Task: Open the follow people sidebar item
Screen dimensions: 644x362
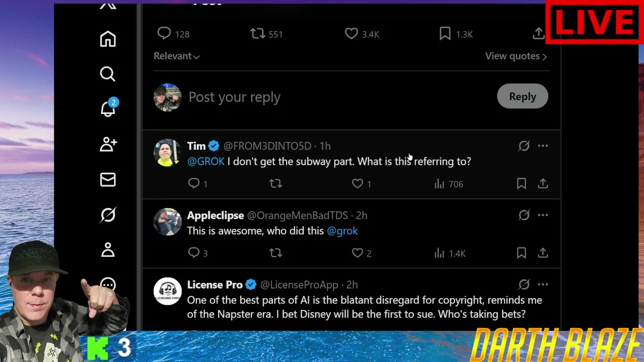Action: coord(108,145)
